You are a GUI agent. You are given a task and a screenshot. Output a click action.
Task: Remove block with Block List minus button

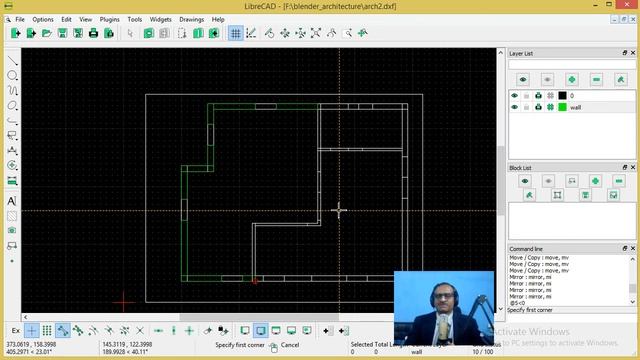[x=619, y=181]
